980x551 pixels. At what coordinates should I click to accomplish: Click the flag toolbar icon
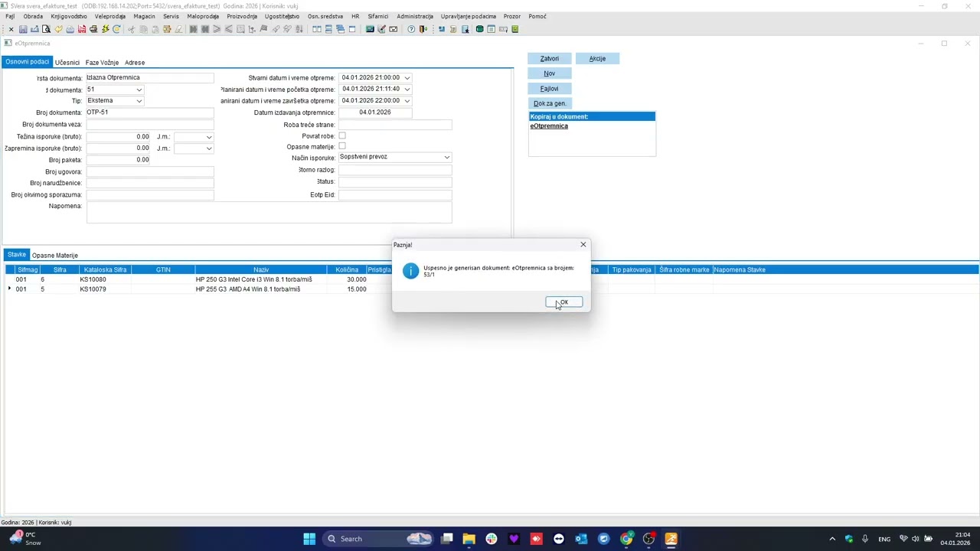tap(263, 29)
